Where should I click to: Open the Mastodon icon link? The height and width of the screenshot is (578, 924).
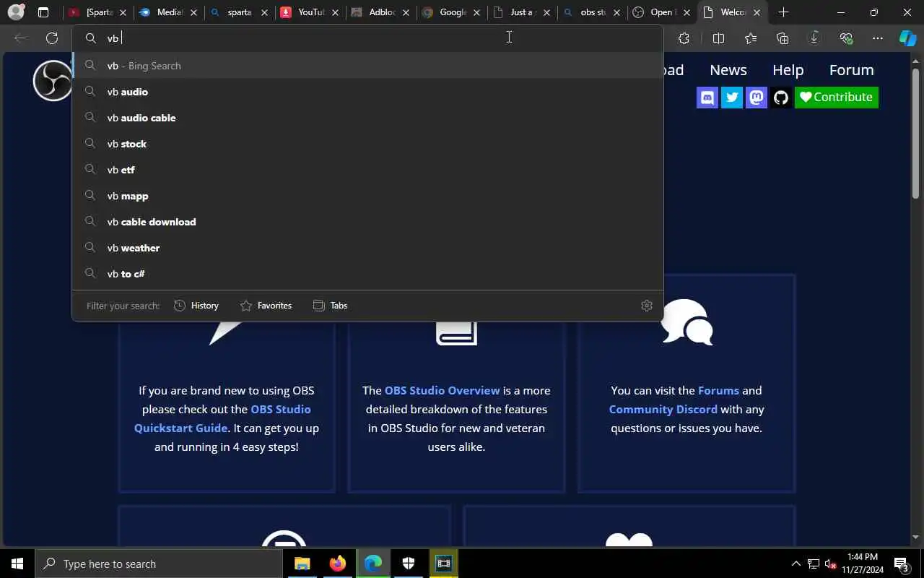pyautogui.click(x=757, y=97)
